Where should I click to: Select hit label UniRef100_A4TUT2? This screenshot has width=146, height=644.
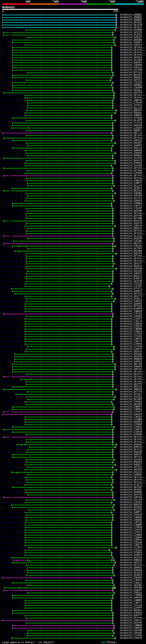[x=131, y=467]
